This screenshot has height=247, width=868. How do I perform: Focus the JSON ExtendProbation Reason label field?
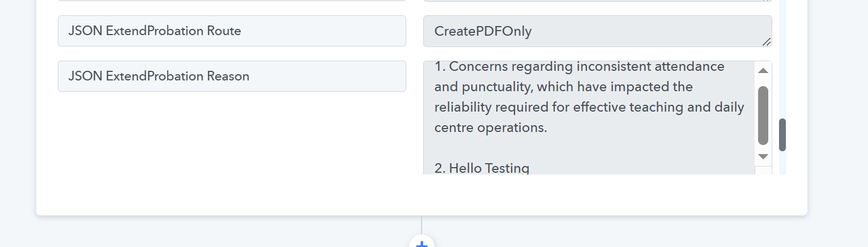[x=232, y=76]
